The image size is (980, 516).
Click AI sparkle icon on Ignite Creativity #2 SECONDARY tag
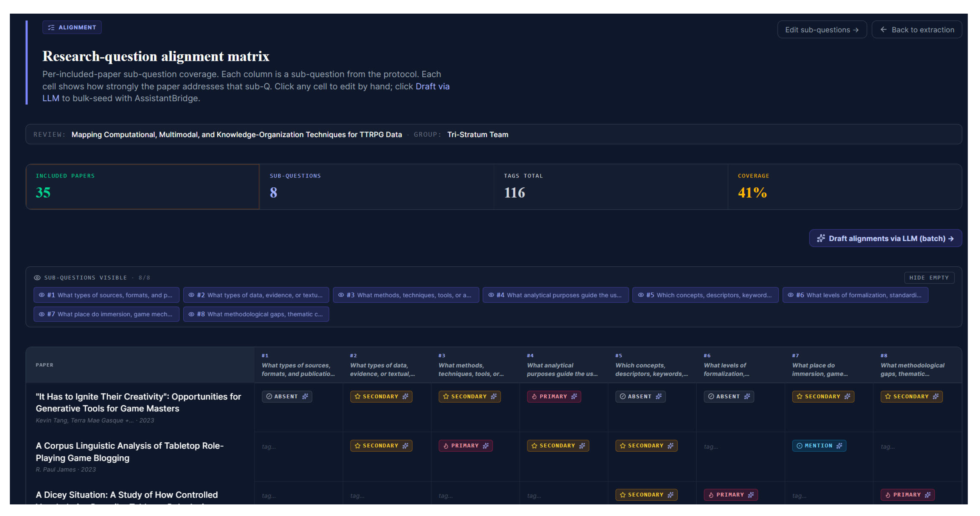point(405,396)
